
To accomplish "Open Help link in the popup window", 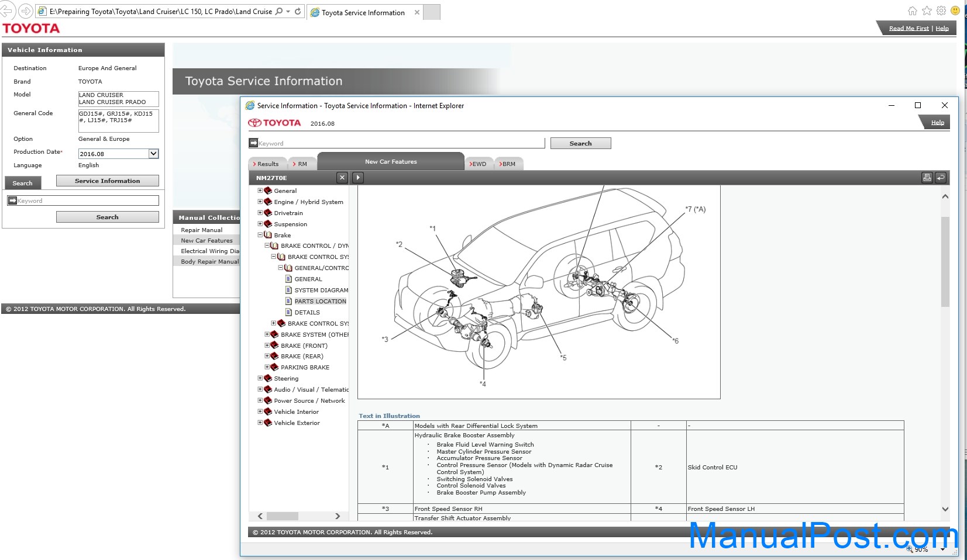I will pos(938,122).
